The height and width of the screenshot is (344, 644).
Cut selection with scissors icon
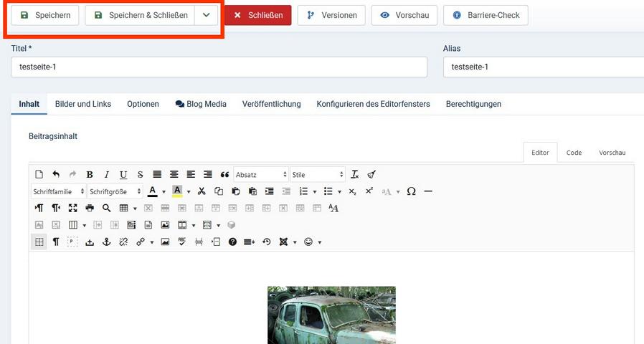(x=202, y=191)
